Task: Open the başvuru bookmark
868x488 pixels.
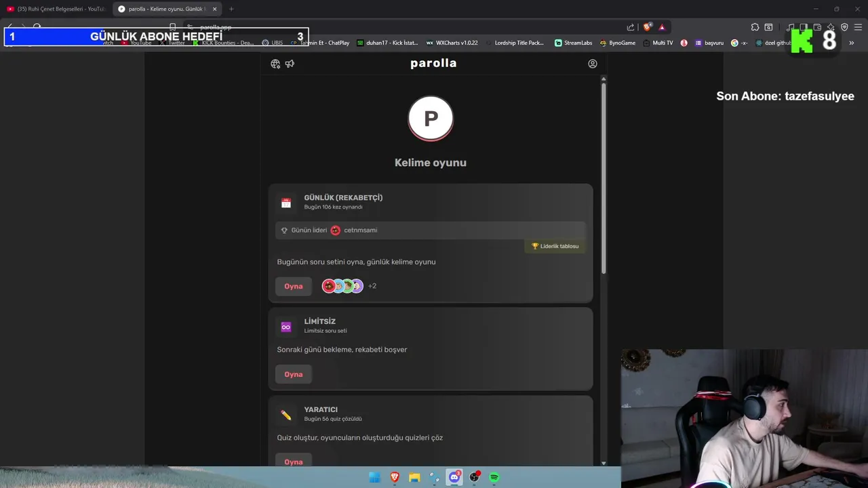Action: click(709, 43)
